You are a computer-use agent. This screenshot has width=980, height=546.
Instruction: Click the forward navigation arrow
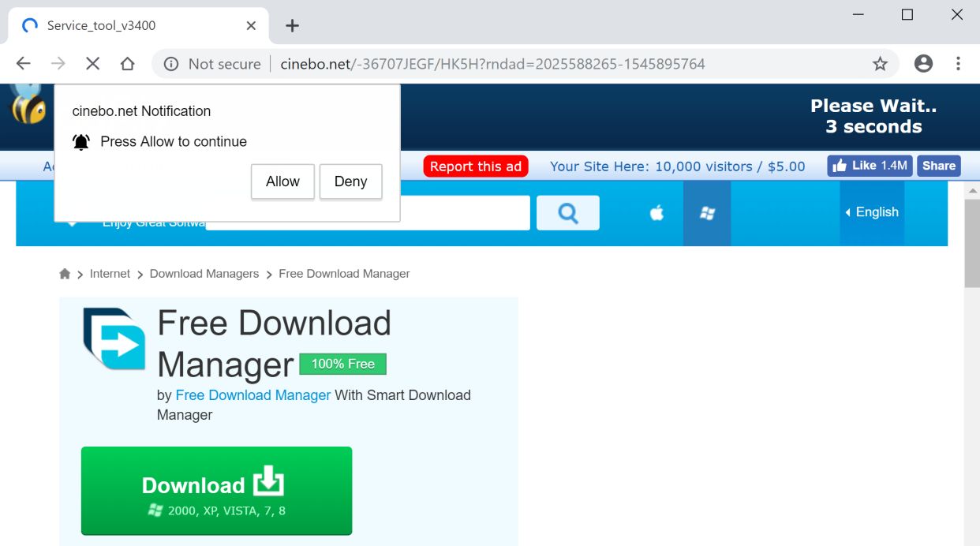(58, 64)
